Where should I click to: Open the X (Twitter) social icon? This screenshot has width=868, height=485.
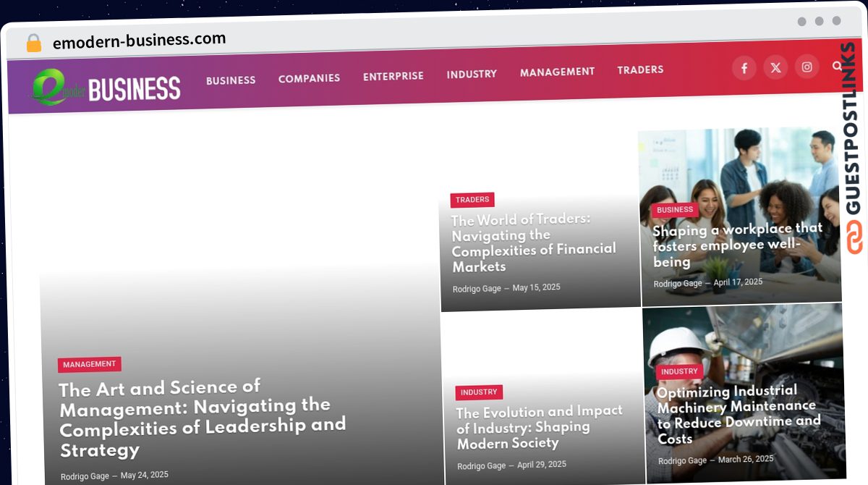pos(775,68)
